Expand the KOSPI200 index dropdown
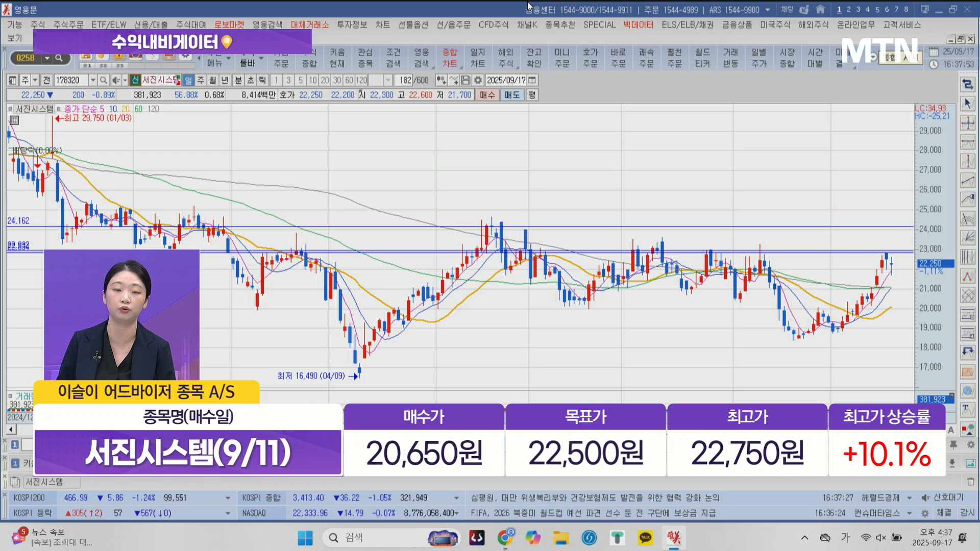The height and width of the screenshot is (551, 980). click(x=227, y=498)
